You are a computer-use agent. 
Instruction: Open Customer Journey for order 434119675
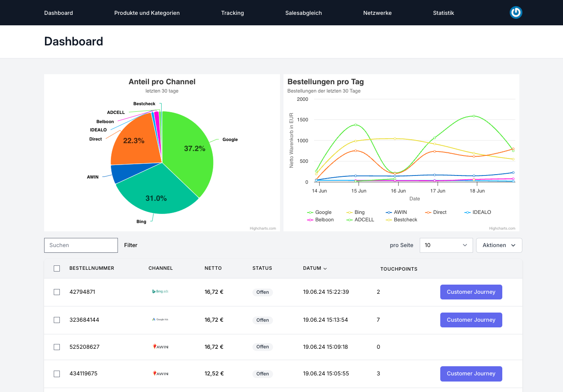471,374
